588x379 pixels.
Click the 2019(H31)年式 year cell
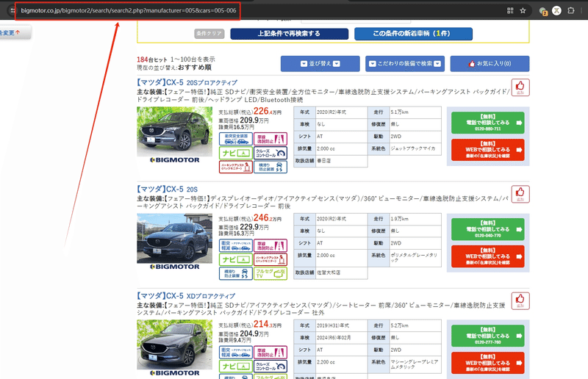pyautogui.click(x=341, y=325)
